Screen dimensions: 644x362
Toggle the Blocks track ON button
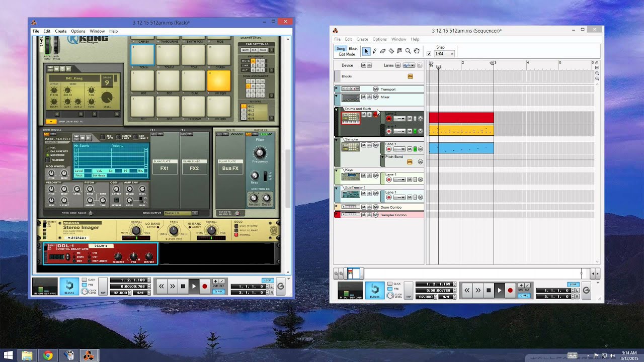pos(410,76)
